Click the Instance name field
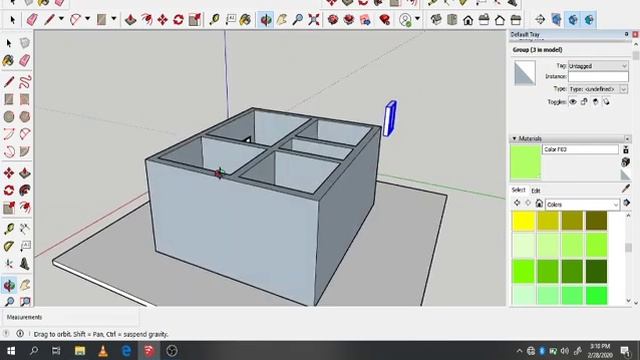640x360 pixels. (598, 77)
